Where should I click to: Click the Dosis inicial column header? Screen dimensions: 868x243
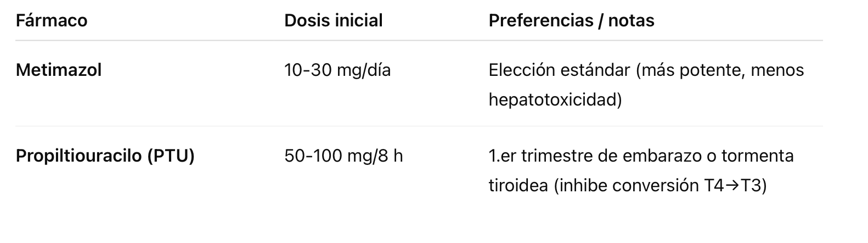333,21
